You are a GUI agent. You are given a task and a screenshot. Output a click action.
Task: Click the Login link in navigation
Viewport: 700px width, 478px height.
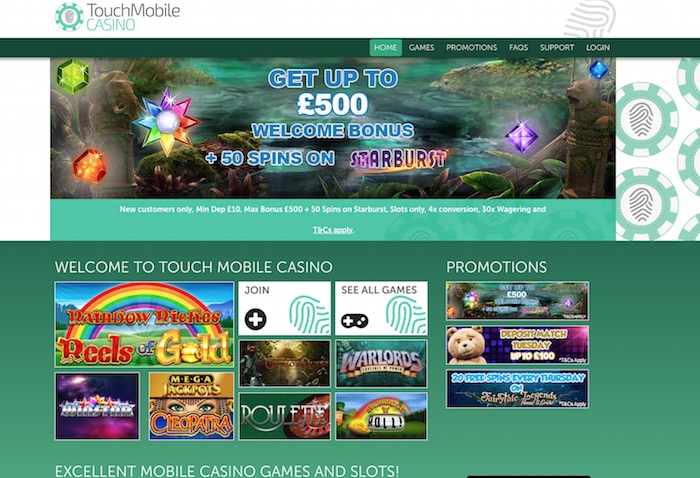tap(598, 48)
